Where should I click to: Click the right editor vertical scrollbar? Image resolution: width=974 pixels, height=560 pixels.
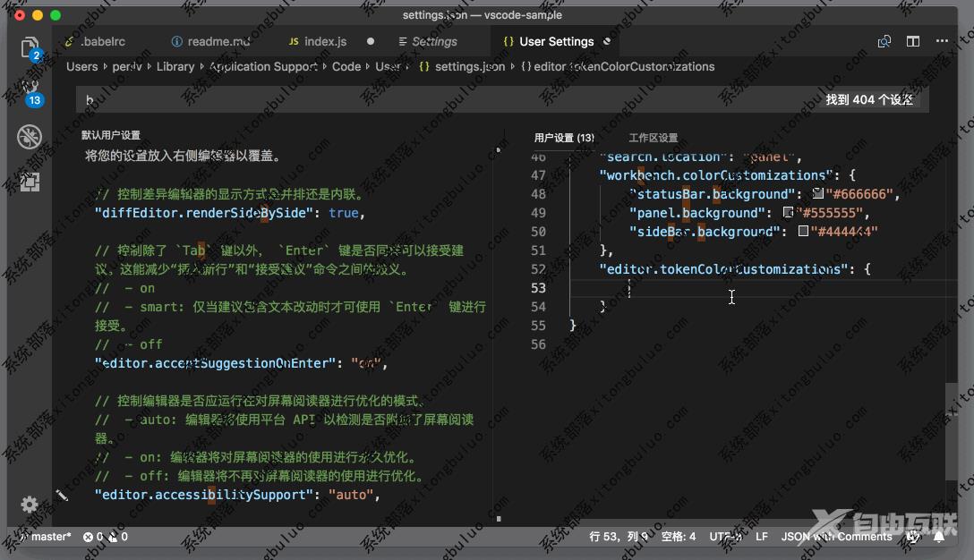(x=952, y=431)
